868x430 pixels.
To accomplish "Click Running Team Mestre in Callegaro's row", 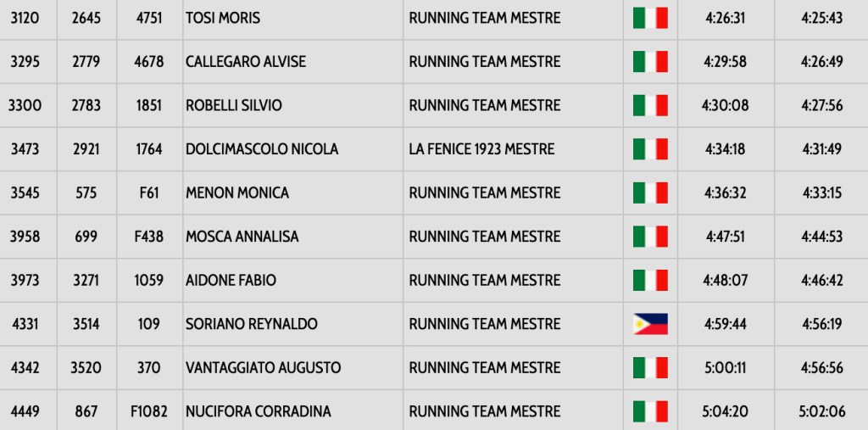I will 485,62.
